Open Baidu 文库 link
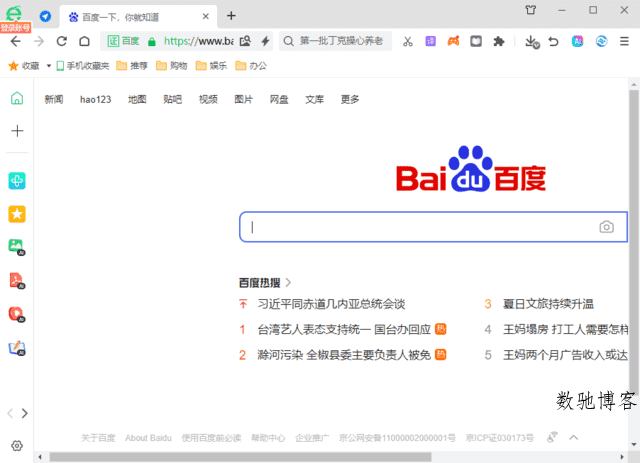 tap(314, 99)
